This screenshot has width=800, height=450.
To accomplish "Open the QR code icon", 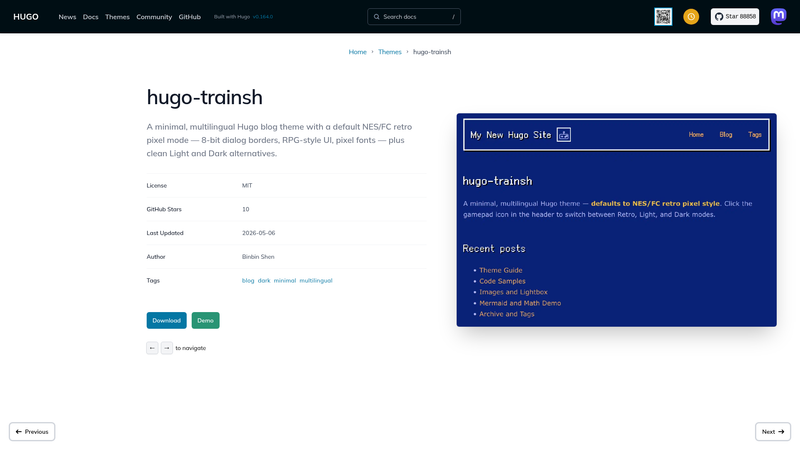I will click(x=663, y=17).
